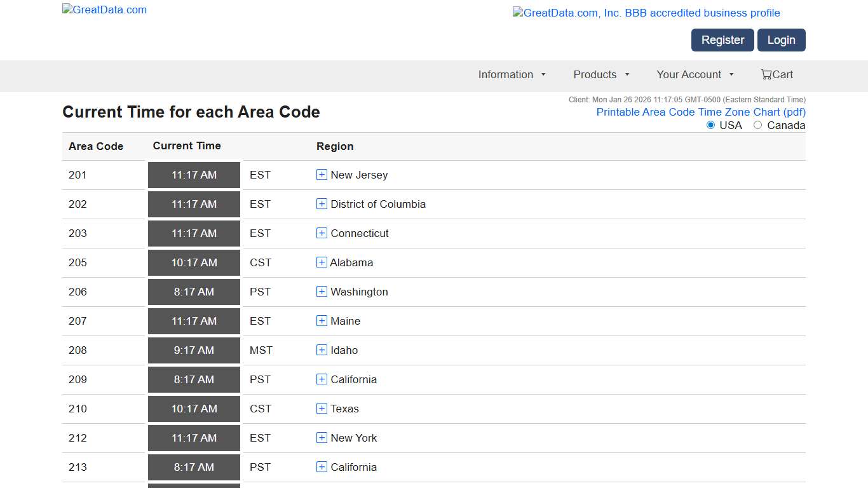Expand the Washington area code entry

pos(321,292)
